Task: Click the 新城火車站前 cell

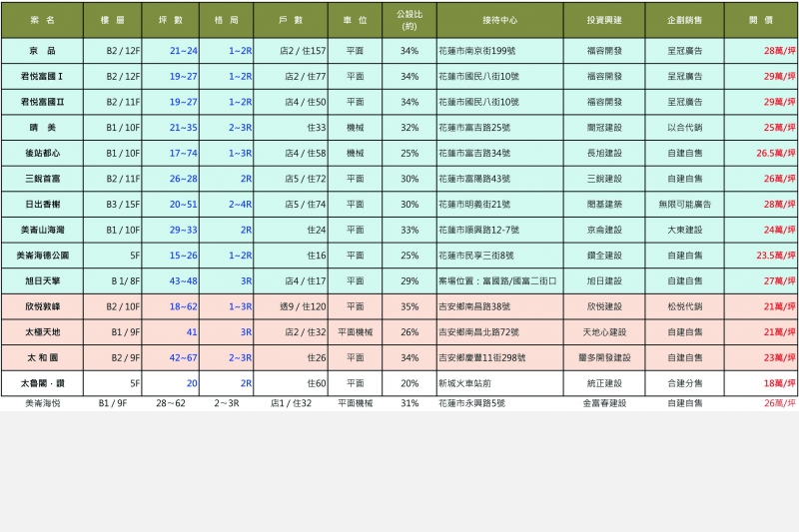Action: (x=500, y=383)
